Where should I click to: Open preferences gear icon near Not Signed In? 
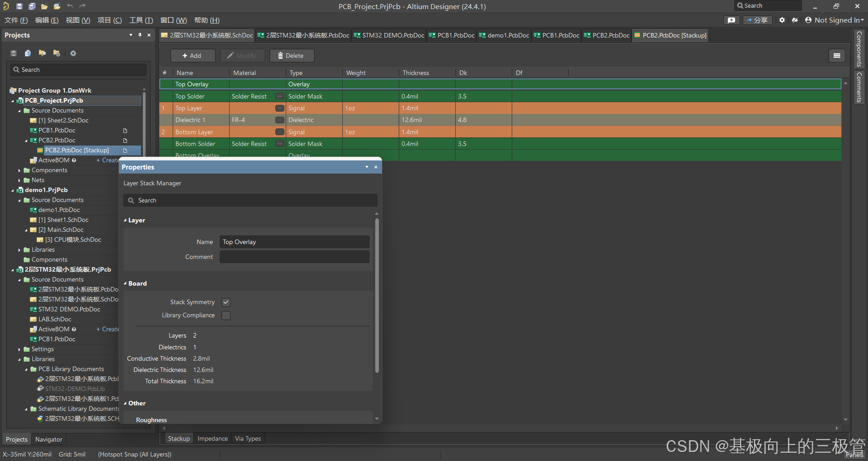782,20
